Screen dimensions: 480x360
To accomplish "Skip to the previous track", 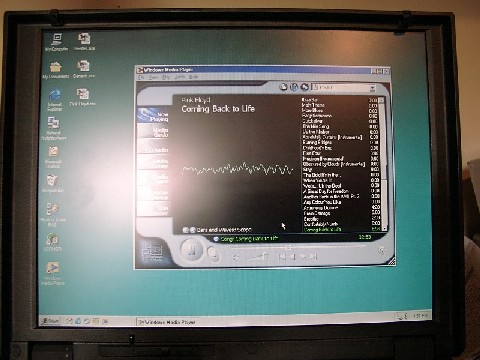I will (282, 257).
